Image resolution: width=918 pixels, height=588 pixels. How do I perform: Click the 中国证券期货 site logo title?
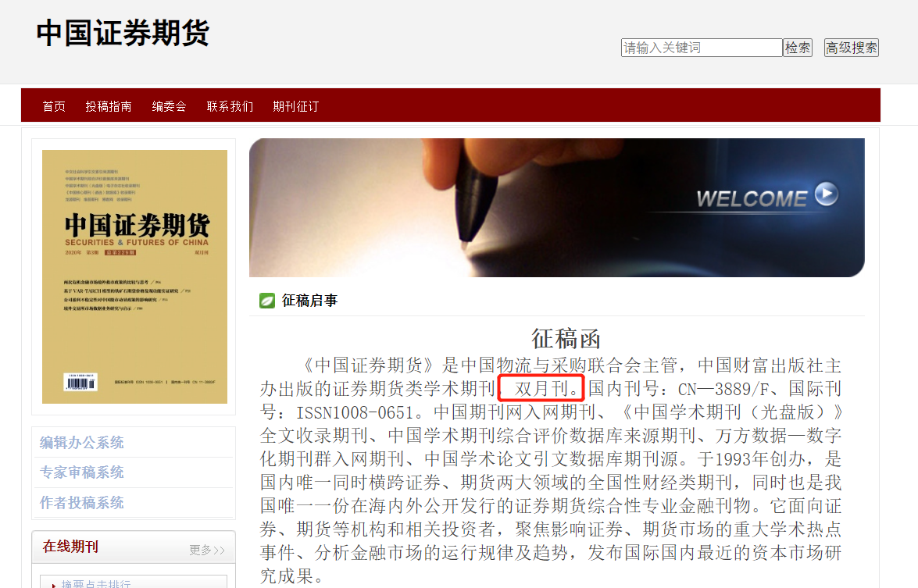point(123,33)
